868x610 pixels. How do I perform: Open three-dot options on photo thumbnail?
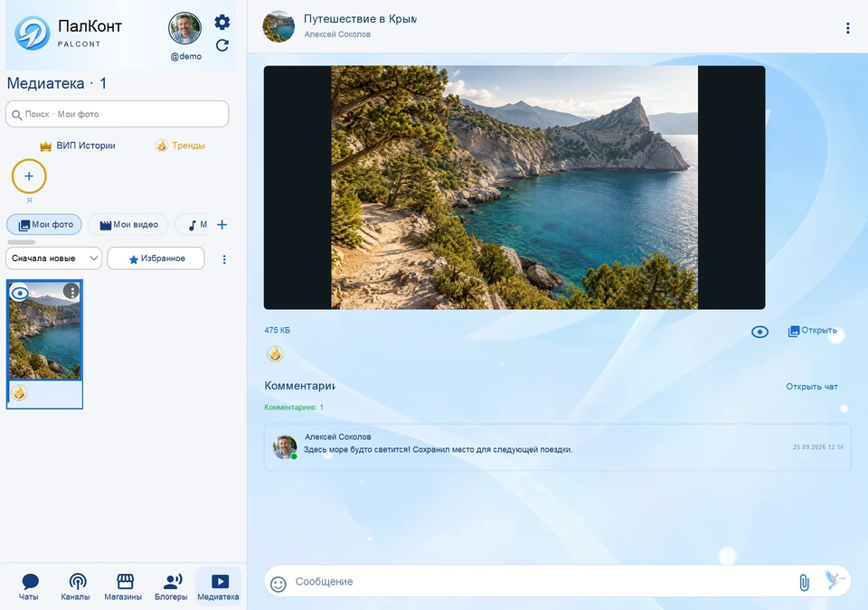71,291
